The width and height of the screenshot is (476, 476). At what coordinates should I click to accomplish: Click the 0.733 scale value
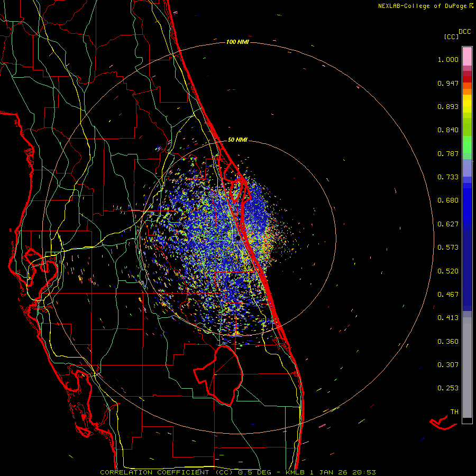[x=448, y=177]
